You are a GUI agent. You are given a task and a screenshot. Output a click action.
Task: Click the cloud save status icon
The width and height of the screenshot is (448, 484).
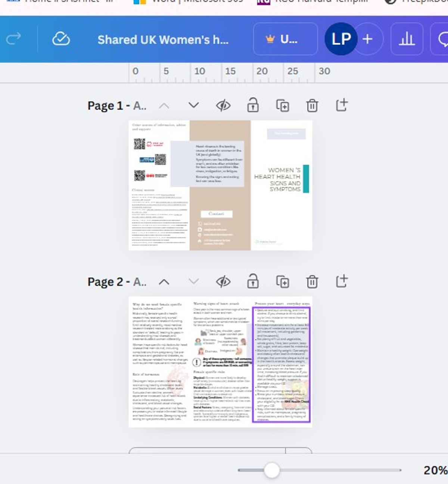(x=61, y=38)
